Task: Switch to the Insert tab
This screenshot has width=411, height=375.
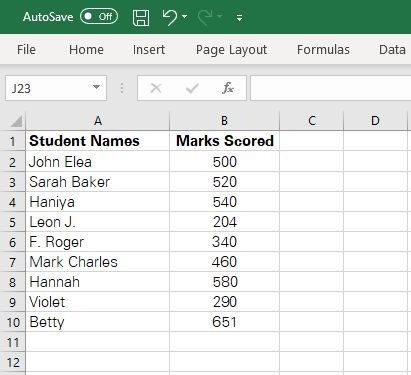Action: [149, 50]
